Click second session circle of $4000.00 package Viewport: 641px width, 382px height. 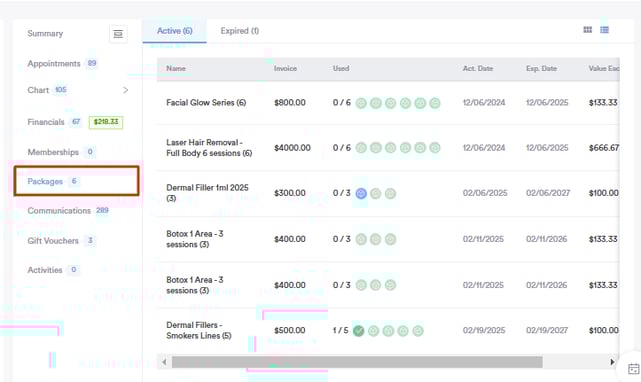coord(376,148)
